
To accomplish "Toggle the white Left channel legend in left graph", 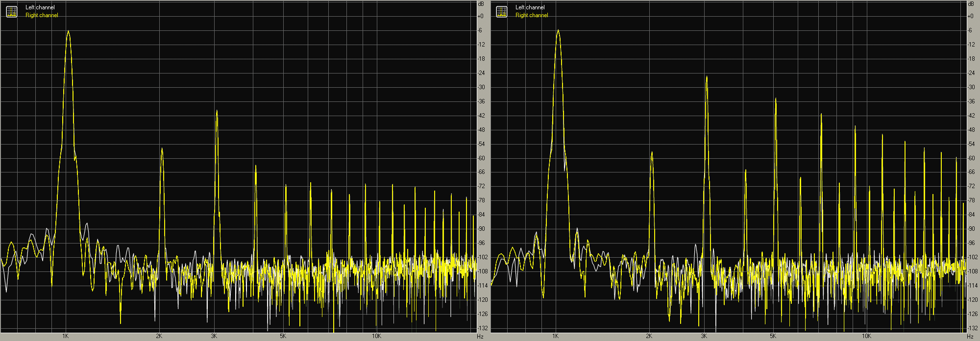I will tap(40, 7).
